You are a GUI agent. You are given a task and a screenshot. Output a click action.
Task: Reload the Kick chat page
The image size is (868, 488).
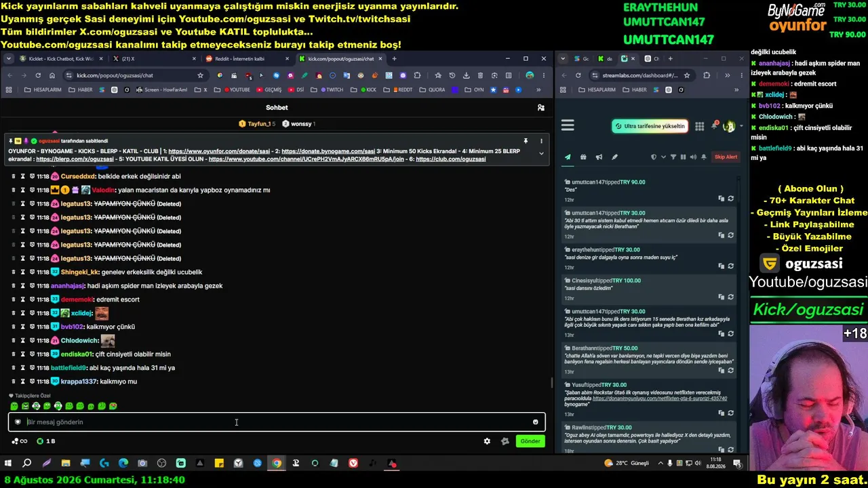tap(37, 75)
